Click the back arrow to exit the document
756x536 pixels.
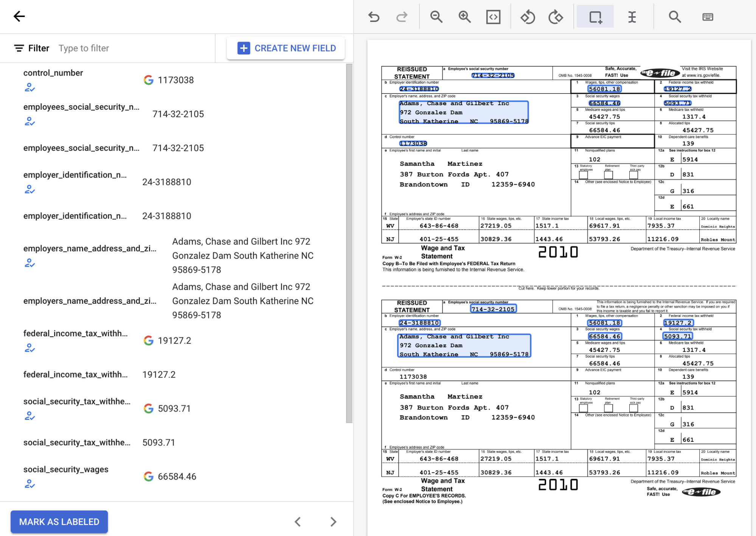[19, 16]
